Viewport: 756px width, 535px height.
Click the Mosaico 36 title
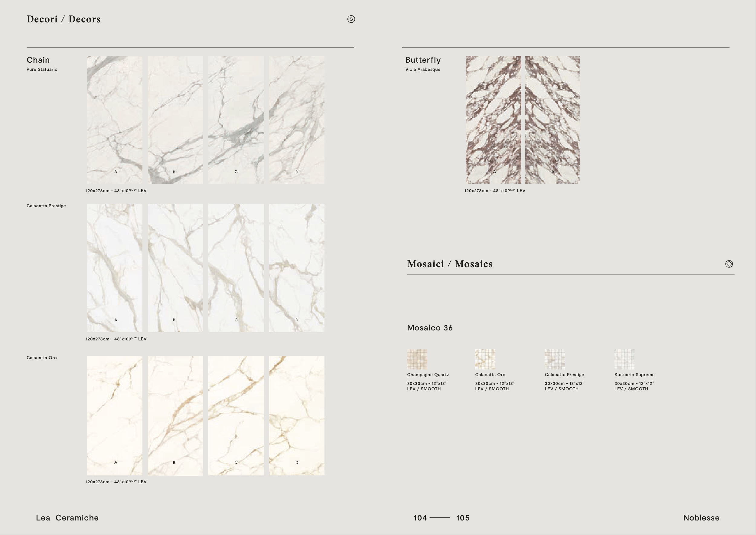point(430,328)
